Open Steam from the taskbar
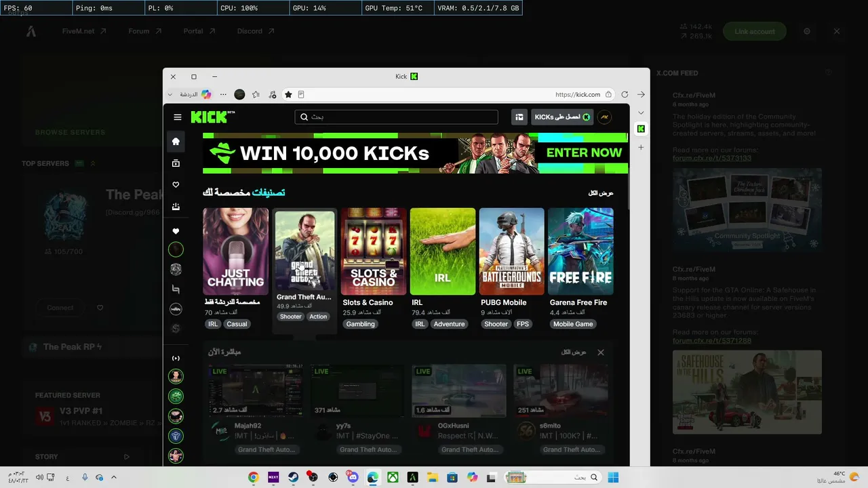This screenshot has height=488, width=868. point(294,477)
